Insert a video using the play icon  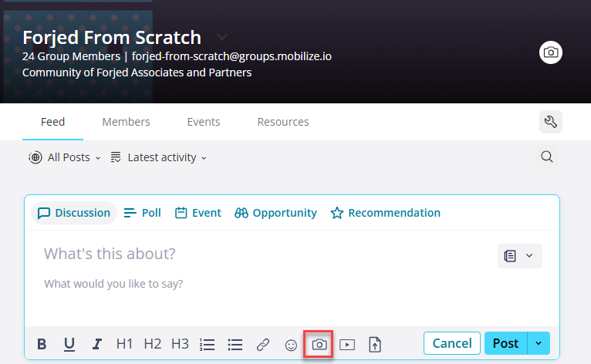click(346, 345)
